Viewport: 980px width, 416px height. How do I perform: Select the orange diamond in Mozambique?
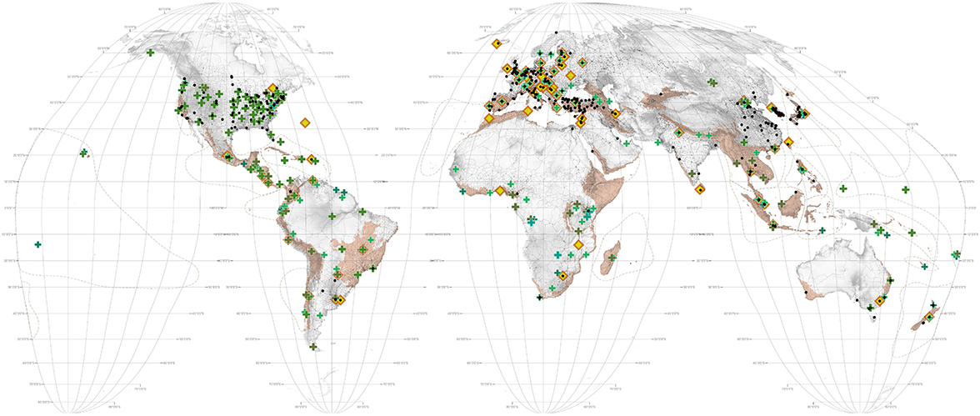(x=577, y=244)
